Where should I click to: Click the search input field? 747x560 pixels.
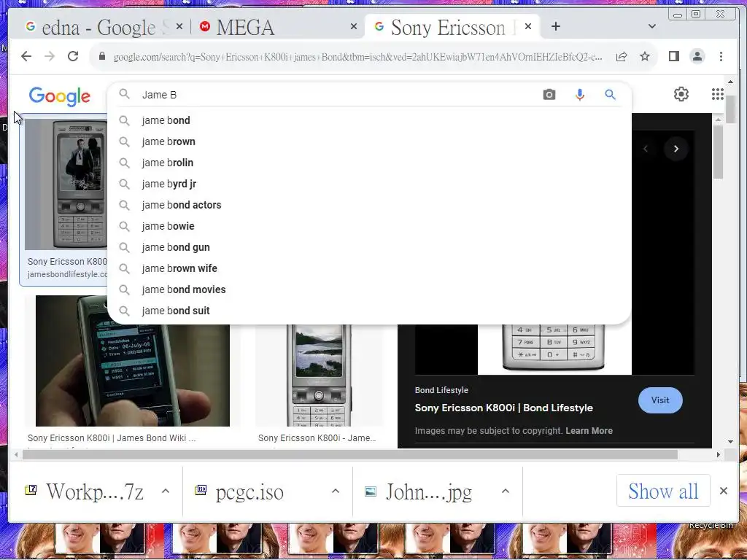click(338, 95)
